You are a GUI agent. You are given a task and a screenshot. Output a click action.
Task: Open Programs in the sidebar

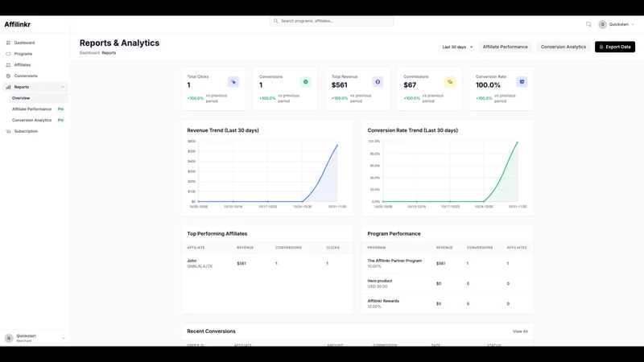[35, 54]
